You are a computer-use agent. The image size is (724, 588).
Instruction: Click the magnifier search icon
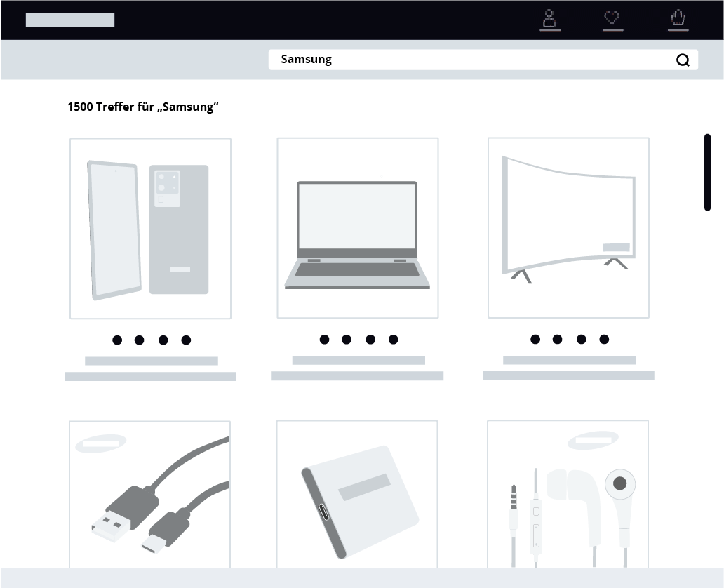(x=683, y=60)
